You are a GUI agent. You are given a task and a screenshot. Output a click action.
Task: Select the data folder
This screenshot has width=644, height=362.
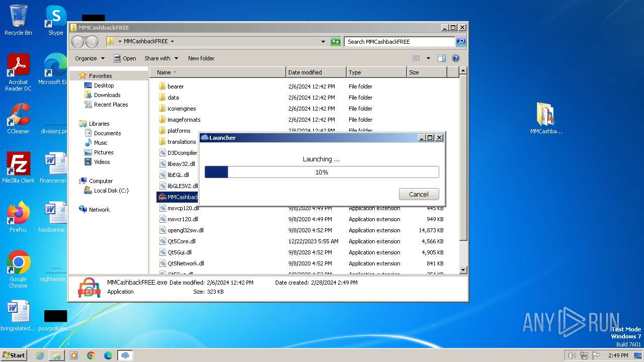click(x=173, y=98)
